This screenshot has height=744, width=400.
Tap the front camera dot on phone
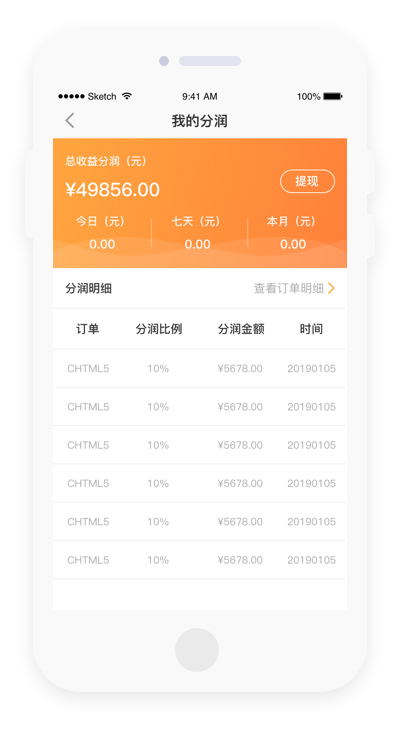164,61
